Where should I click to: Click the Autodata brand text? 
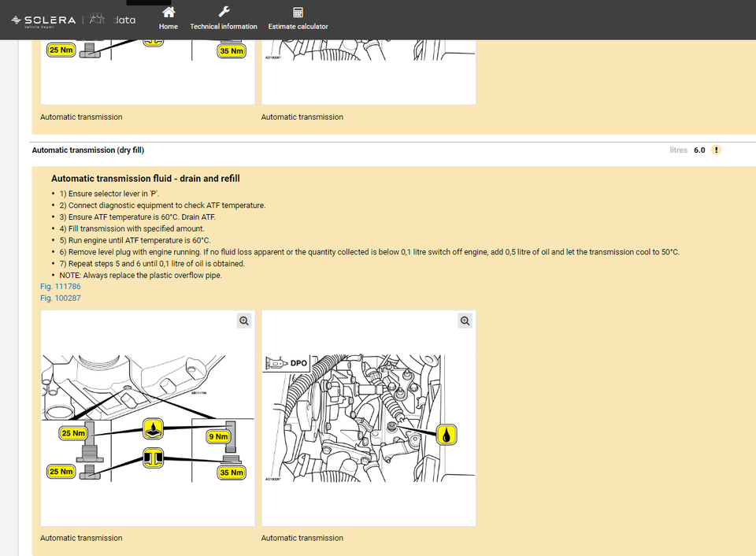[113, 20]
